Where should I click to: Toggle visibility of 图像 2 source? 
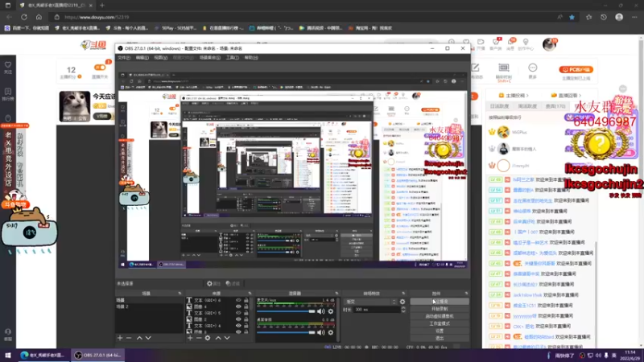pyautogui.click(x=238, y=319)
